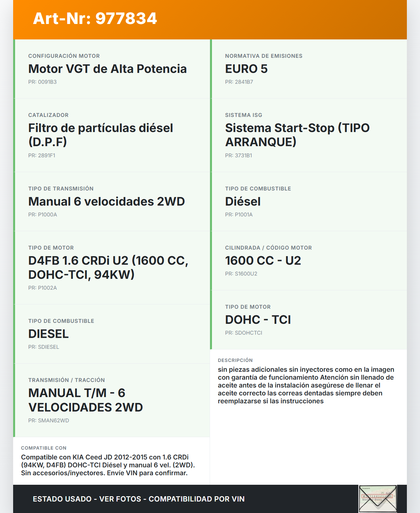Click the Sistema Start-Stop spec card
The width and height of the screenshot is (420, 513).
[x=308, y=135]
